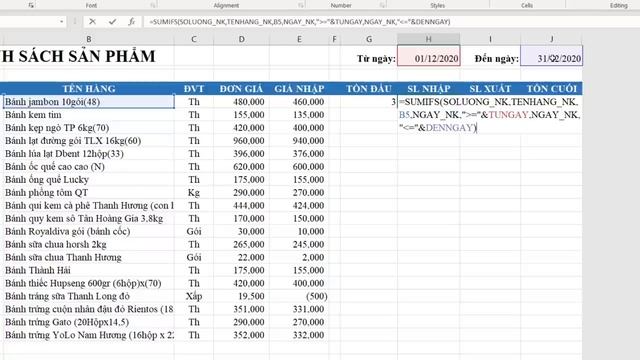The height and width of the screenshot is (360, 640).
Task: Select cell 'Bánh thiếc Hupseng 600gr (6hộp)x(70)'
Action: click(x=89, y=283)
